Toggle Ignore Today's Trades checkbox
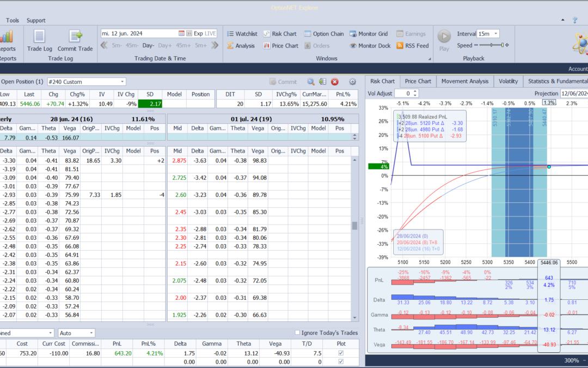Image resolution: width=588 pixels, height=368 pixels. (297, 333)
